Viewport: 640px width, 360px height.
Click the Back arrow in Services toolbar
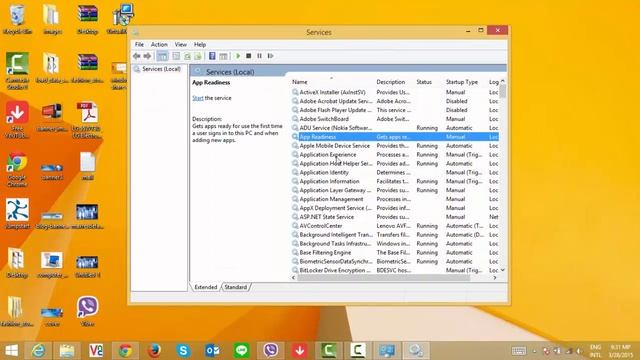[136, 56]
